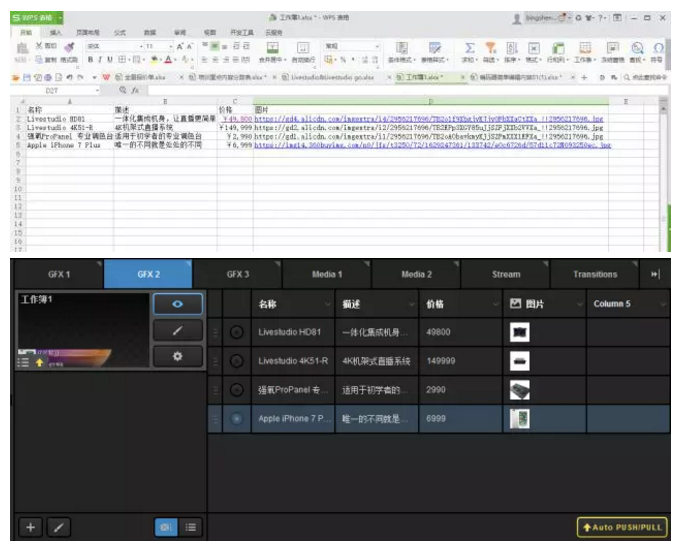681x548 pixels.
Task: Select the 工作簿1 graphic thumbnail
Action: pyautogui.click(x=83, y=330)
